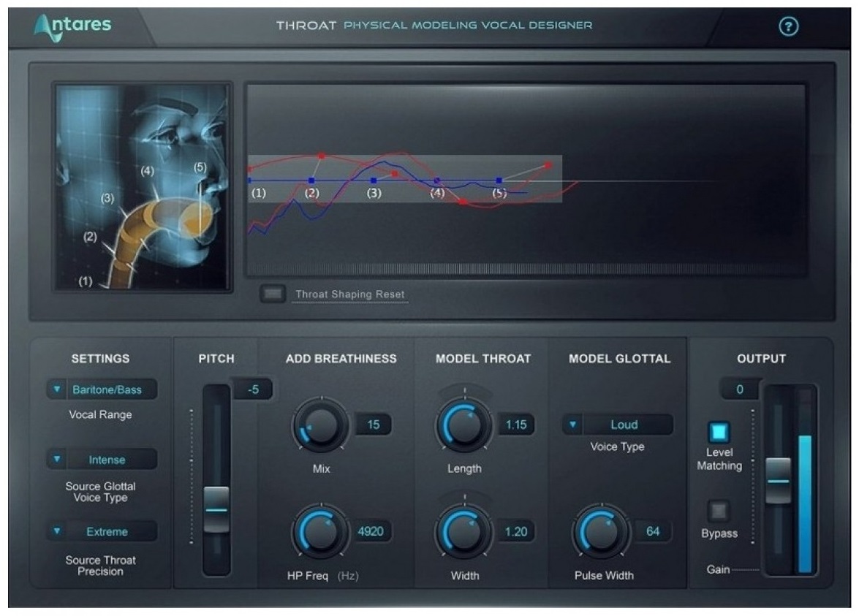This screenshot has width=859, height=616.
Task: Open the Model Glottal Loud Voice Type dropdown
Action: click(618, 425)
